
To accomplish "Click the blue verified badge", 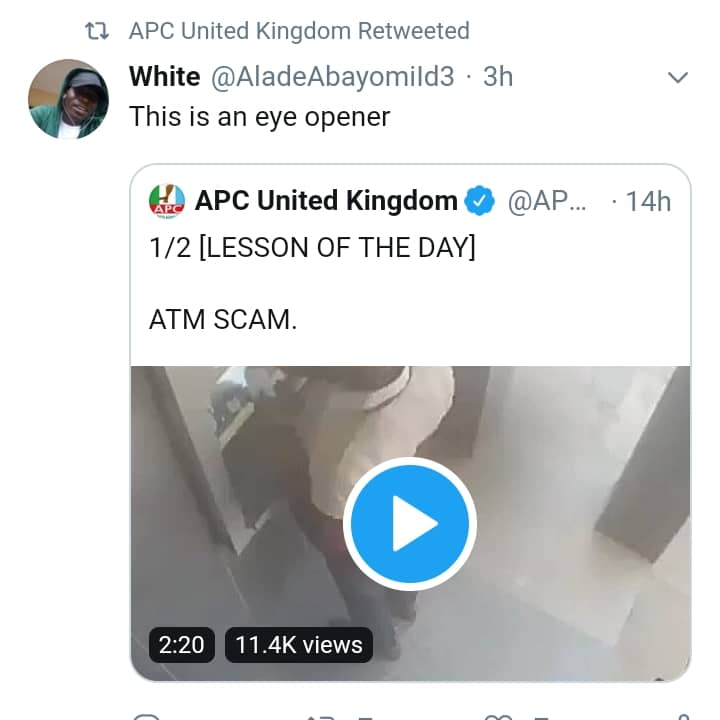I will tap(481, 201).
